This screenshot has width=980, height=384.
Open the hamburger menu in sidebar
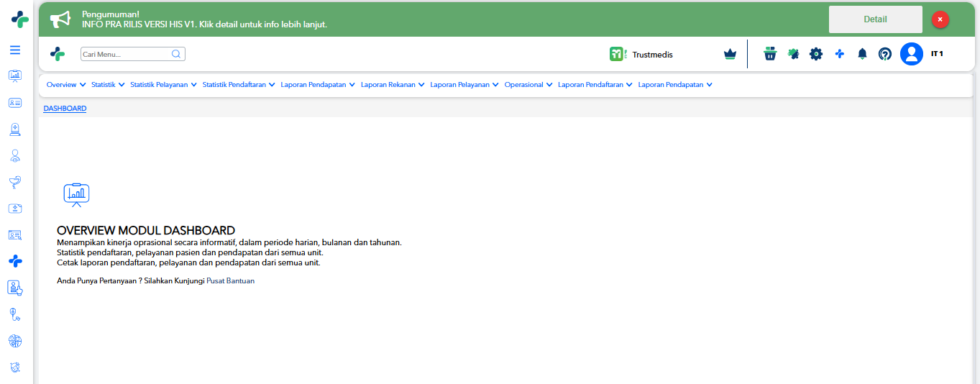[15, 50]
